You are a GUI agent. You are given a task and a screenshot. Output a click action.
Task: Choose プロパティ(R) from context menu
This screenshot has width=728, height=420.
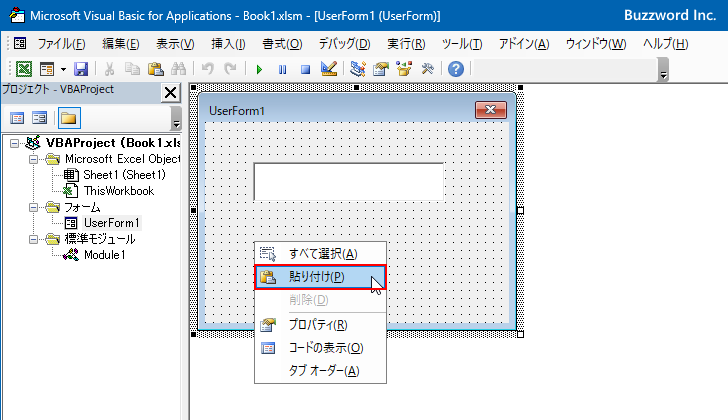click(320, 325)
